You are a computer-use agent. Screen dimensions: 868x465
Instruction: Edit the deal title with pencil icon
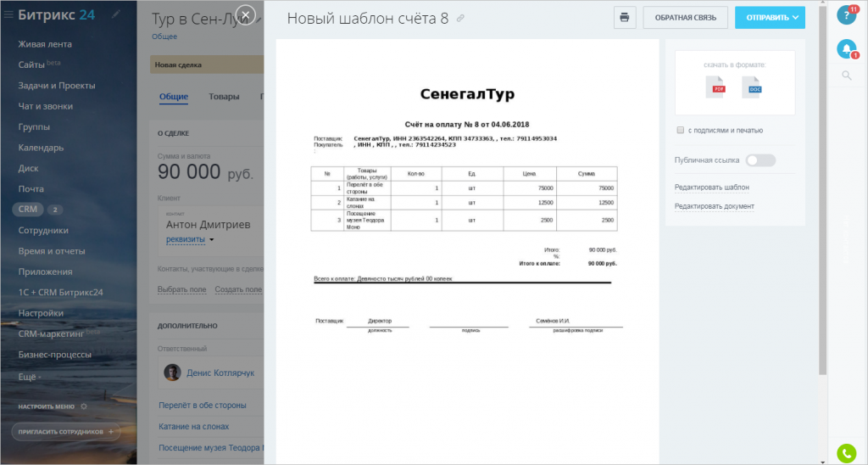pyautogui.click(x=259, y=20)
